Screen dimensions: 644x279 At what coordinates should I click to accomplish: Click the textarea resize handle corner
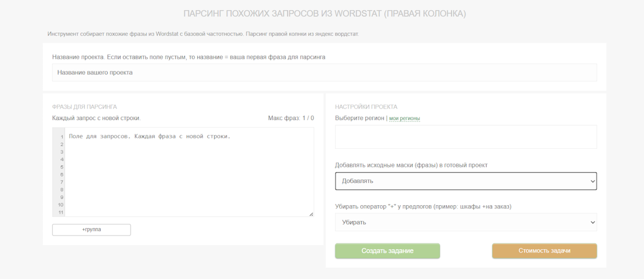311,214
